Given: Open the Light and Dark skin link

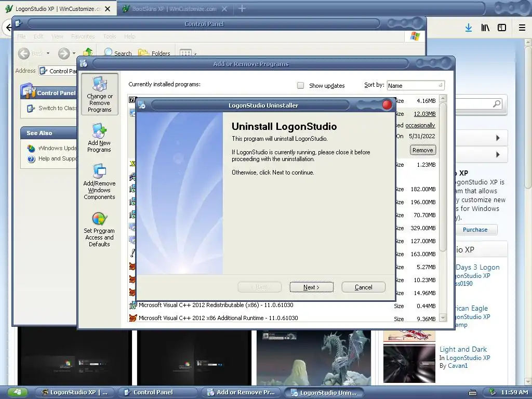Looking at the screenshot, I should (x=463, y=349).
